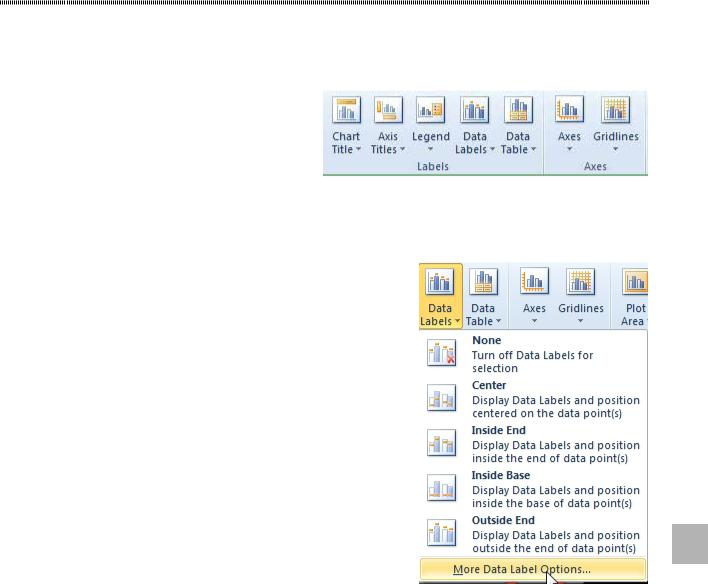Select the Center data label option
The height and width of the screenshot is (584, 708).
pos(533,399)
